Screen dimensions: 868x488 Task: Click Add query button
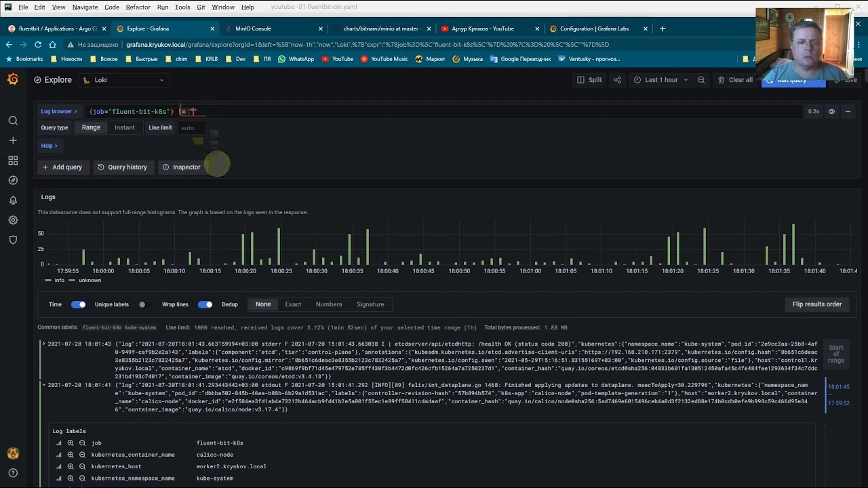(62, 167)
